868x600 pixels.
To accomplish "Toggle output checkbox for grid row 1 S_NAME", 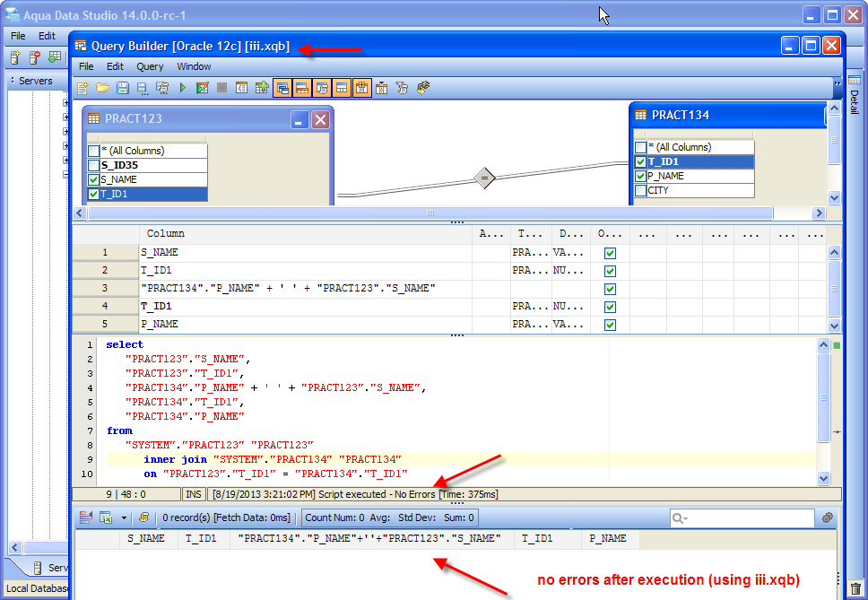I will click(x=610, y=253).
